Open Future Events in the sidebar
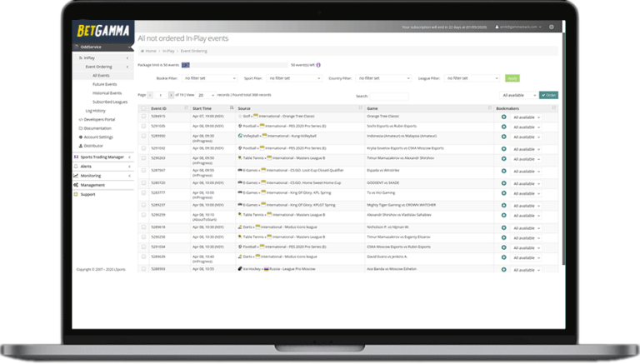 click(105, 84)
